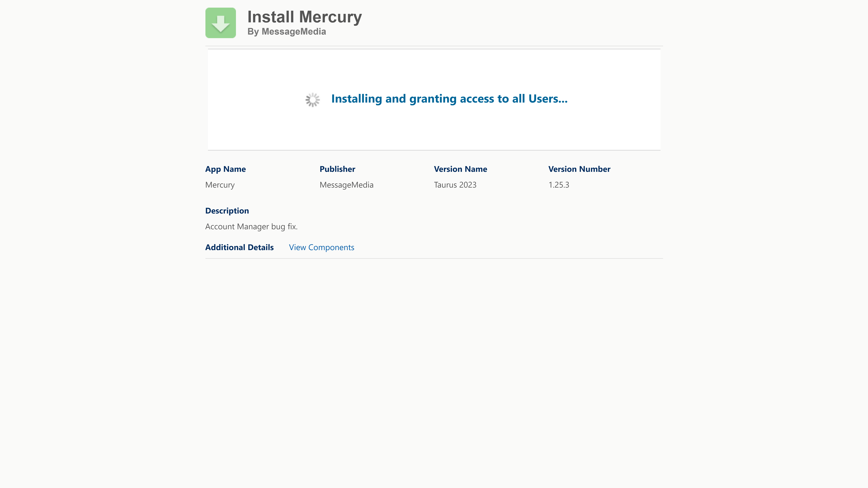This screenshot has width=868, height=488.
Task: Select the App Name label
Action: pos(225,169)
